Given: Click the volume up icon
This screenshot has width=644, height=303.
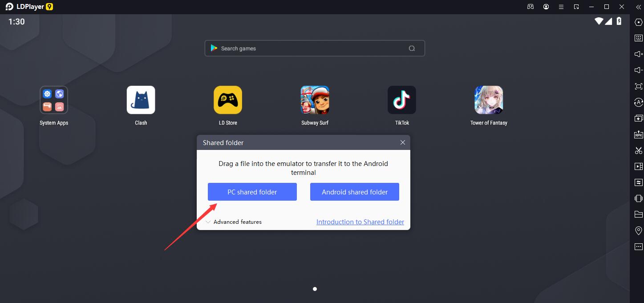Looking at the screenshot, I should tap(638, 54).
